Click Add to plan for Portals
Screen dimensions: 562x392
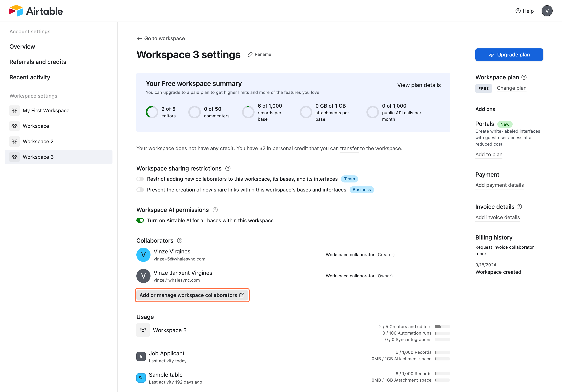pos(489,154)
